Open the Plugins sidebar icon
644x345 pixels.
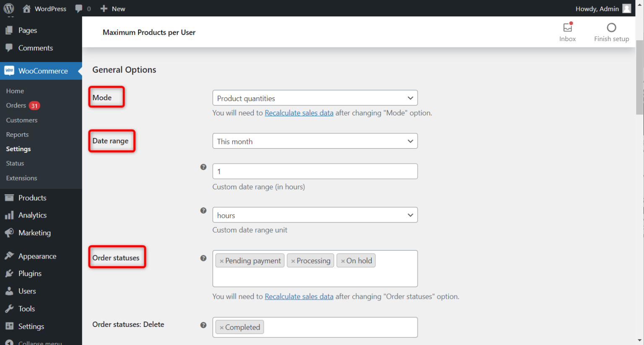coord(9,273)
